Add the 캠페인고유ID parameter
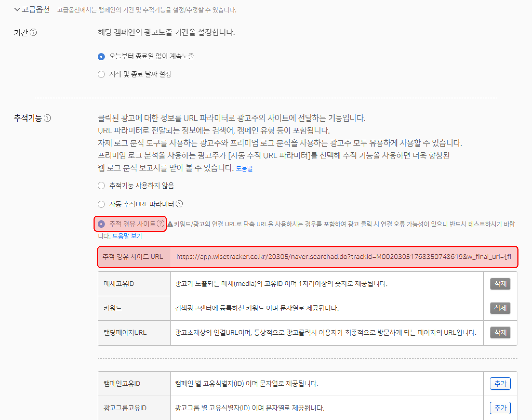 [x=500, y=383]
